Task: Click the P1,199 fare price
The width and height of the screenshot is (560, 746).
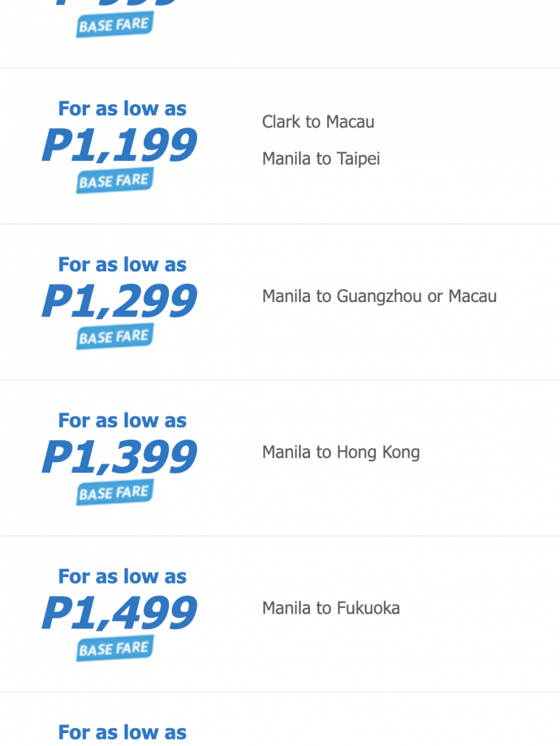Action: pyautogui.click(x=119, y=145)
